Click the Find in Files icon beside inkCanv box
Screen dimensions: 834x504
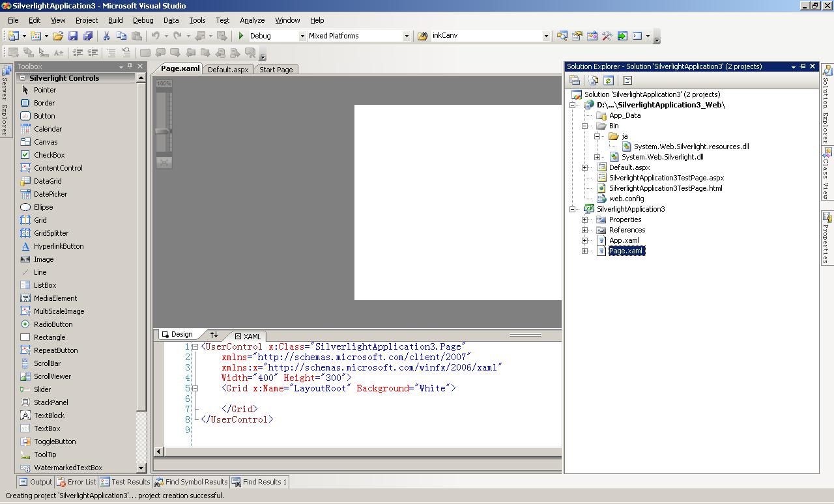423,36
